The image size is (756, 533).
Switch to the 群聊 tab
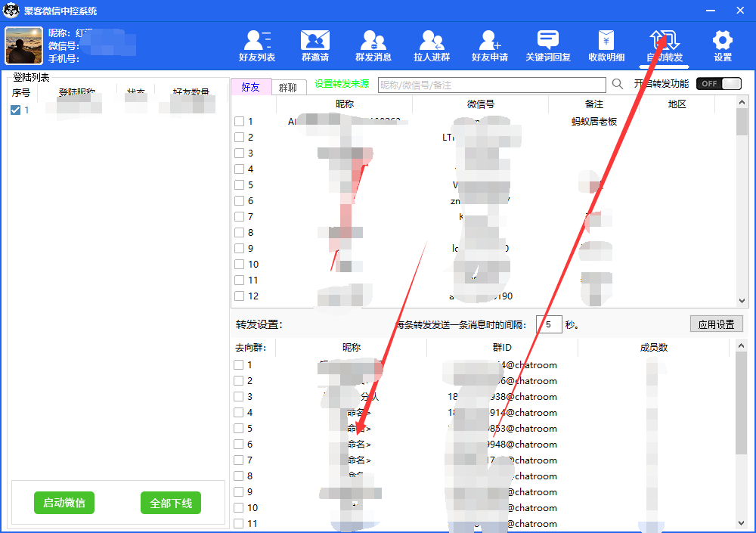click(290, 86)
